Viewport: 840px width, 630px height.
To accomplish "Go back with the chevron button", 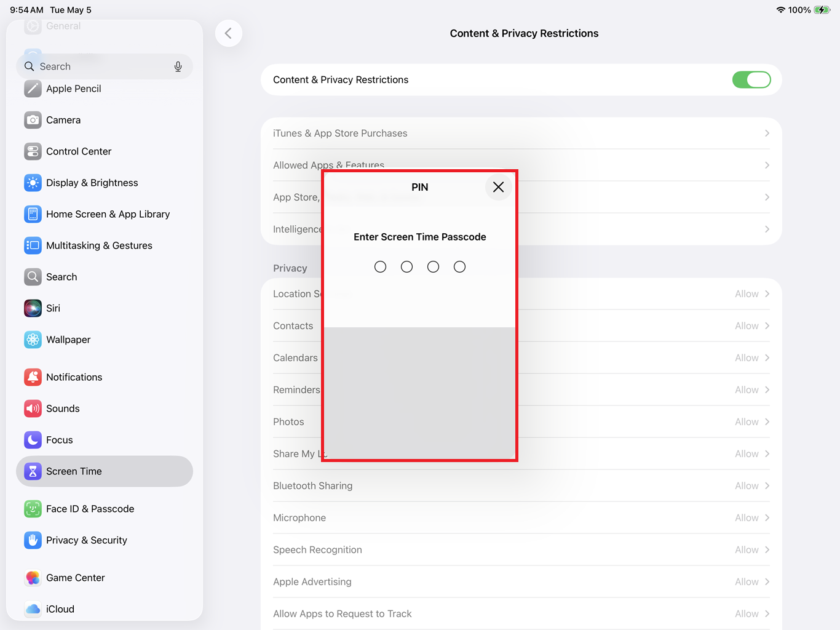I will [228, 33].
